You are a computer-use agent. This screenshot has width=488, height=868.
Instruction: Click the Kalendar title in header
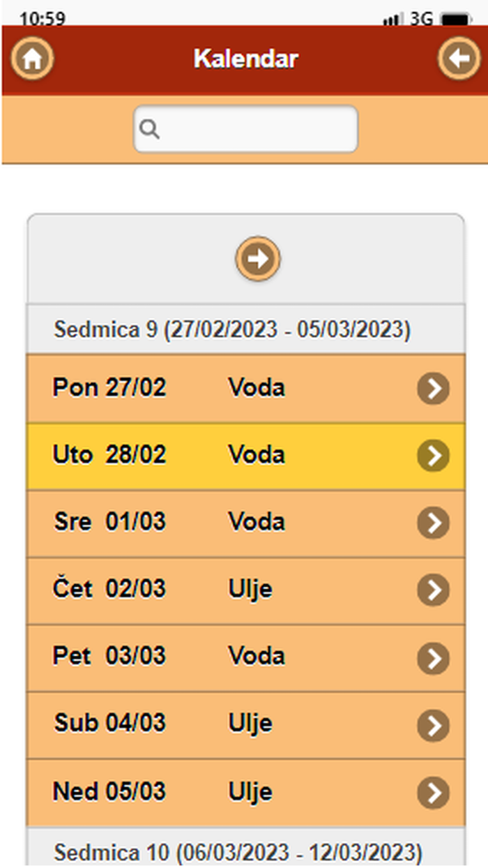pyautogui.click(x=245, y=59)
